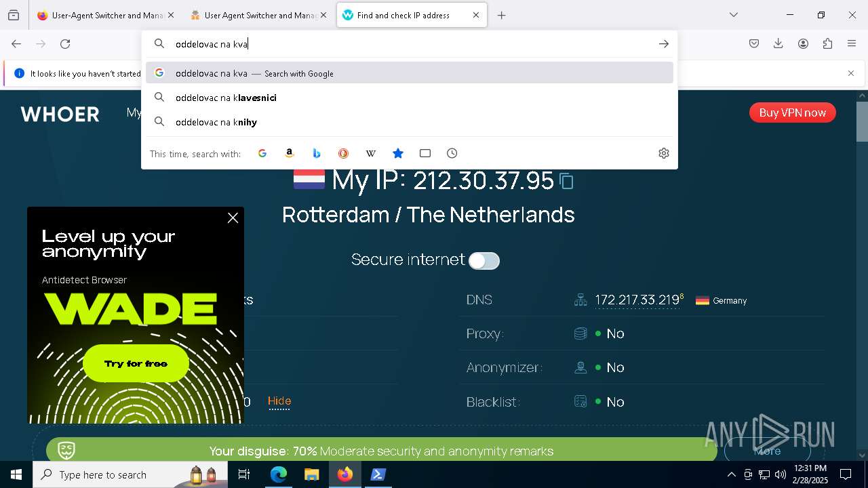Close the WADE advertisement popup
868x488 pixels.
(x=233, y=218)
